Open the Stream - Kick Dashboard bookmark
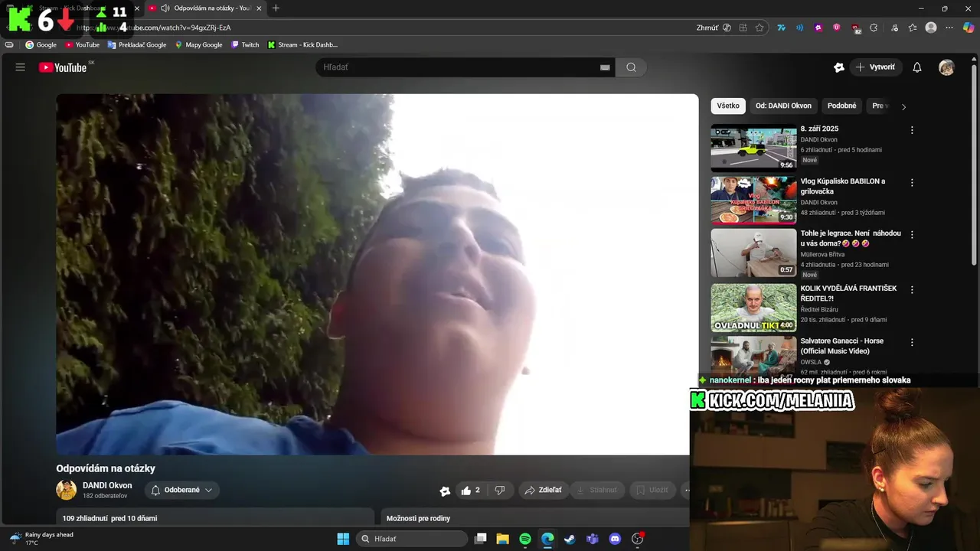Screen dimensions: 980x551 tap(302, 45)
